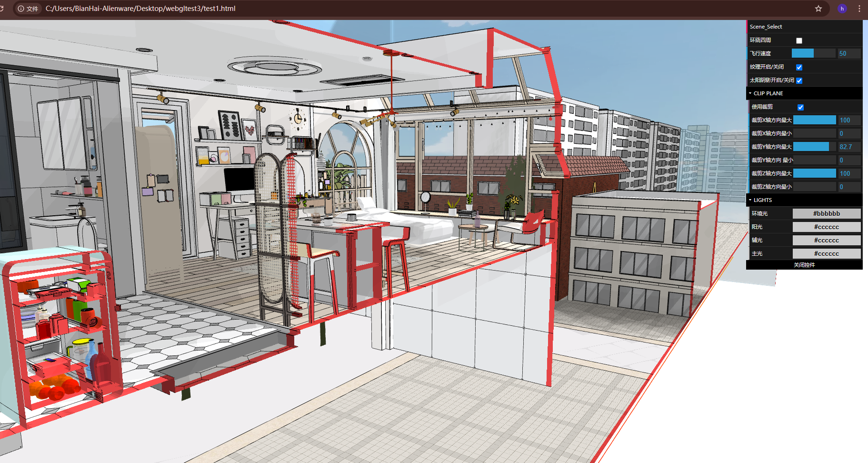Open the Chrome profile avatar
Image resolution: width=868 pixels, height=463 pixels.
click(x=842, y=9)
